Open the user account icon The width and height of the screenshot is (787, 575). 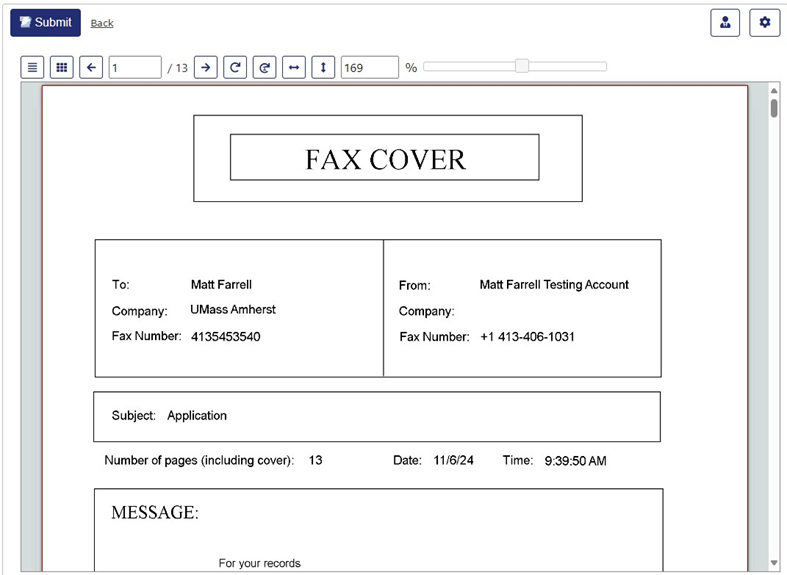(725, 23)
